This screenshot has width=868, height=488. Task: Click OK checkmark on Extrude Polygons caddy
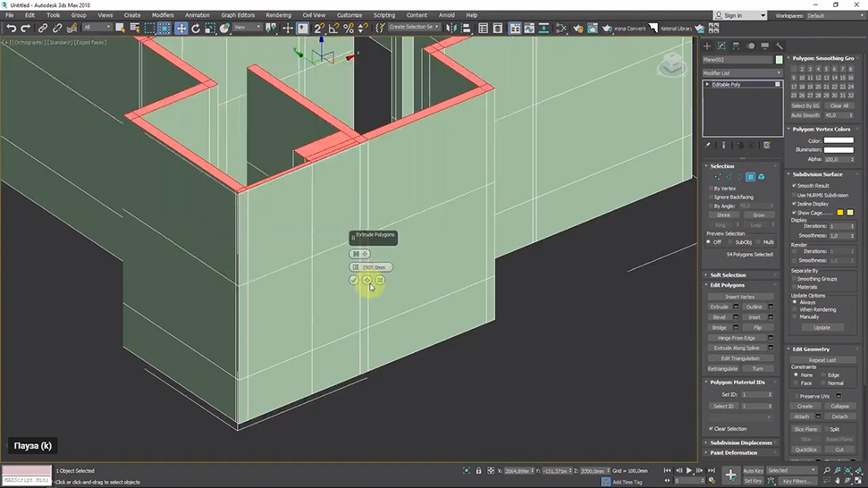point(354,280)
